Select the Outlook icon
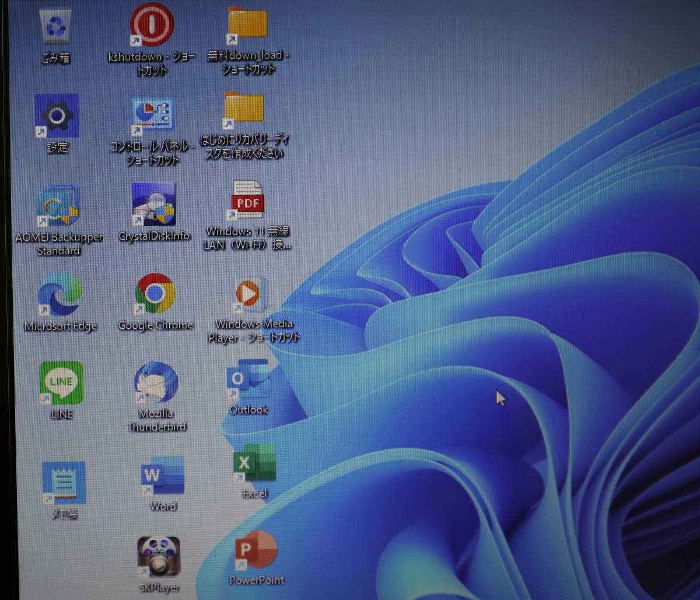The height and width of the screenshot is (600, 700). (x=248, y=380)
